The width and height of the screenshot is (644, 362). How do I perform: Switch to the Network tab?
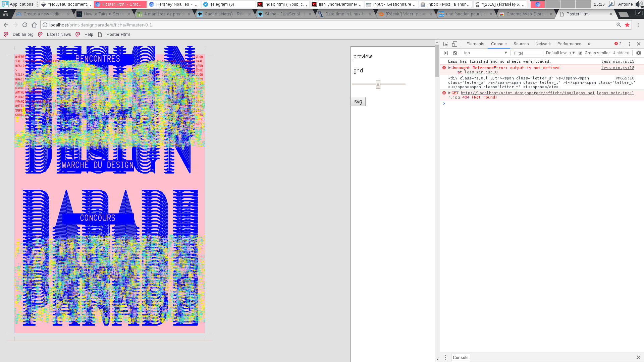543,44
